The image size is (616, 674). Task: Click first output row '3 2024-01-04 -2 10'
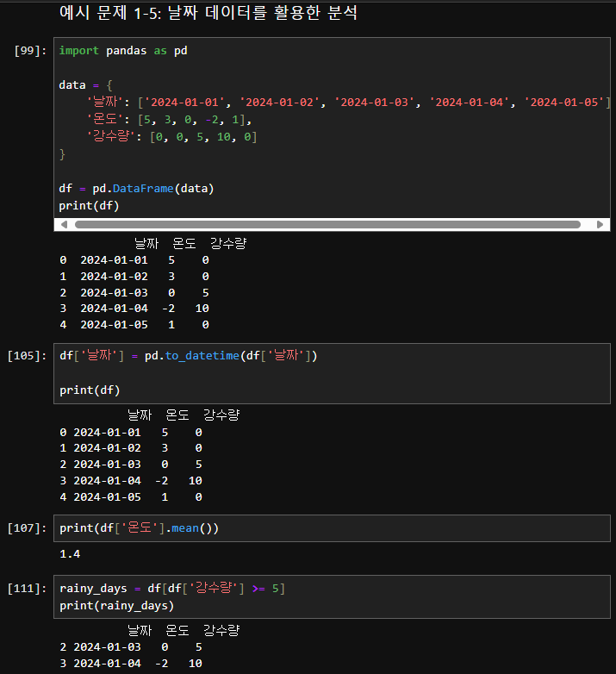pyautogui.click(x=134, y=309)
